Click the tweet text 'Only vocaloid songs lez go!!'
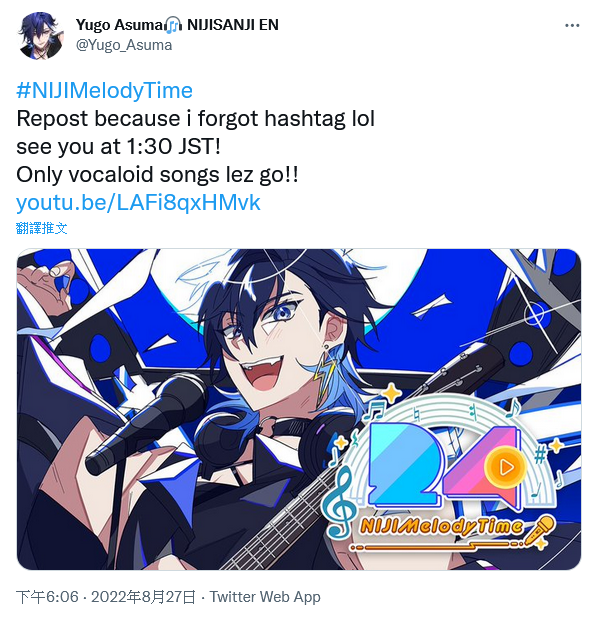 point(157,174)
